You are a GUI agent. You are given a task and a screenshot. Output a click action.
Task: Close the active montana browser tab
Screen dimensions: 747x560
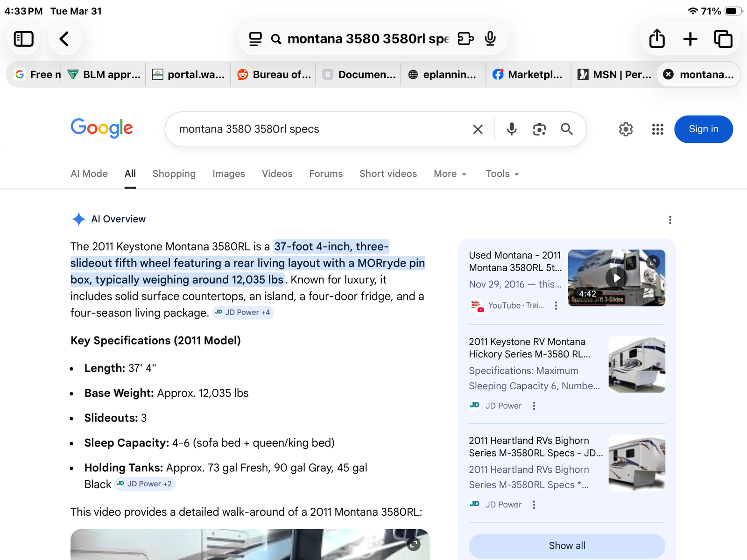[x=669, y=75]
